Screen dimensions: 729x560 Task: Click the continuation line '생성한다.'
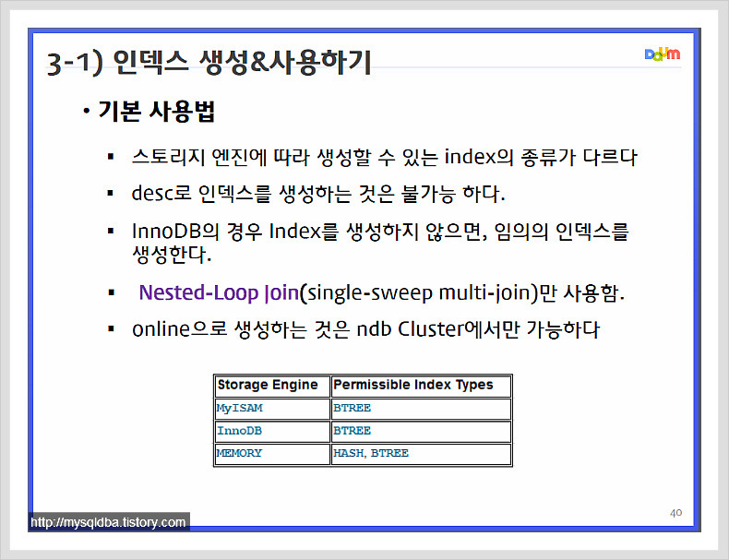coord(172,255)
